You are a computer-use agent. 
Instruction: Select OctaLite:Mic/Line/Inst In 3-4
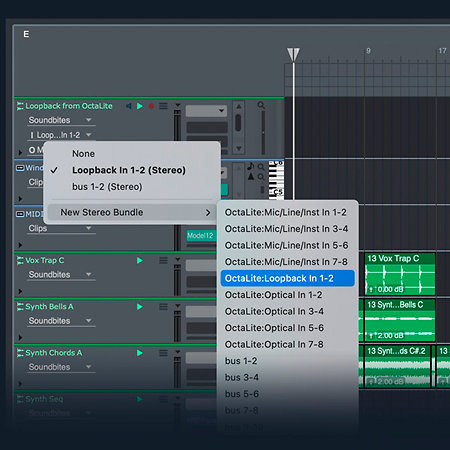tap(286, 229)
